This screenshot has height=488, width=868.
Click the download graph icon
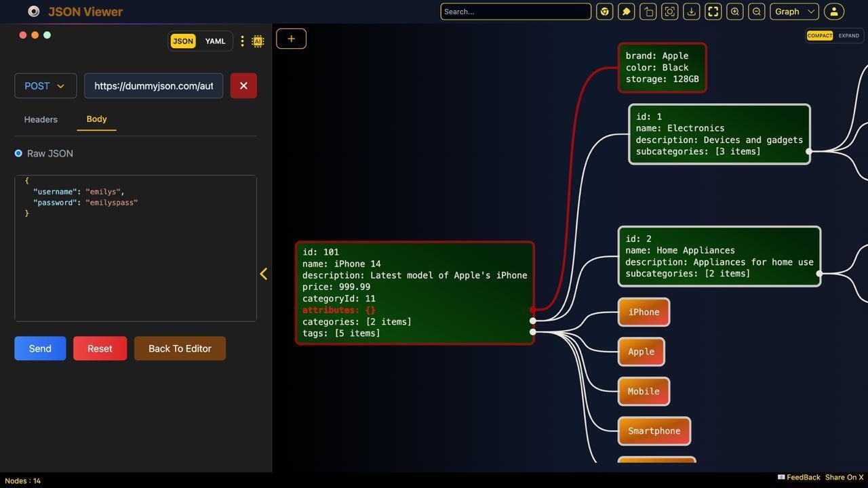click(x=691, y=12)
